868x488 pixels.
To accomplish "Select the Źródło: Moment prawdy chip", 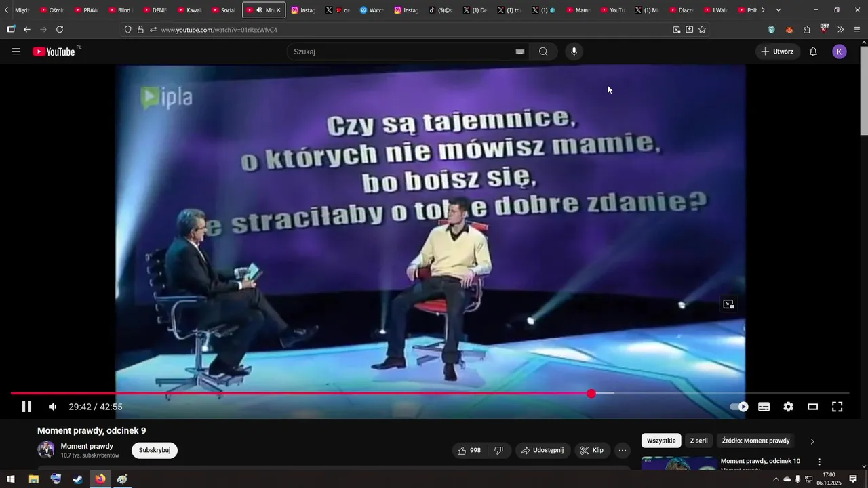I will pyautogui.click(x=755, y=441).
